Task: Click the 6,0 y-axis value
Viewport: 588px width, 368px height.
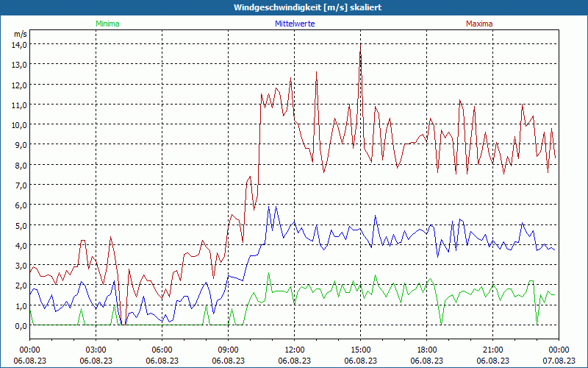Action: pyautogui.click(x=22, y=205)
